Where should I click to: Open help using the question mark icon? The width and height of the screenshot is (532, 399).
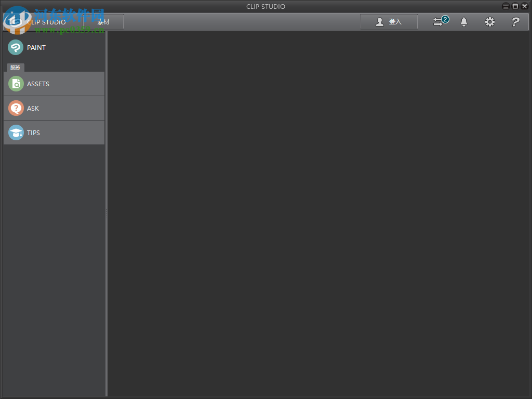(x=515, y=22)
